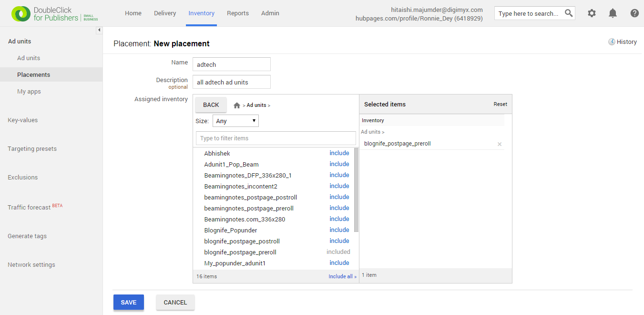This screenshot has width=644, height=315.
Task: Reset the selected items list
Action: pos(500,104)
